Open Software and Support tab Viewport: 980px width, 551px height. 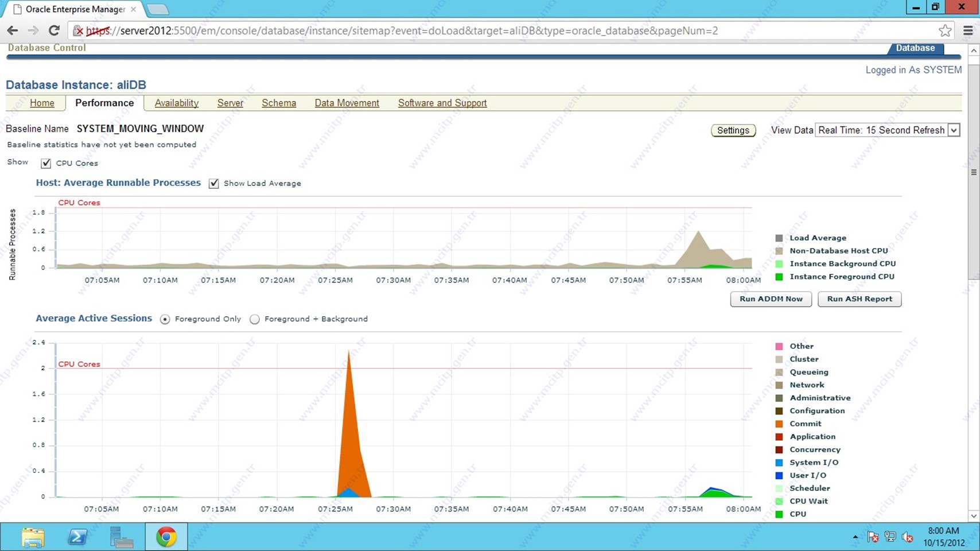442,103
